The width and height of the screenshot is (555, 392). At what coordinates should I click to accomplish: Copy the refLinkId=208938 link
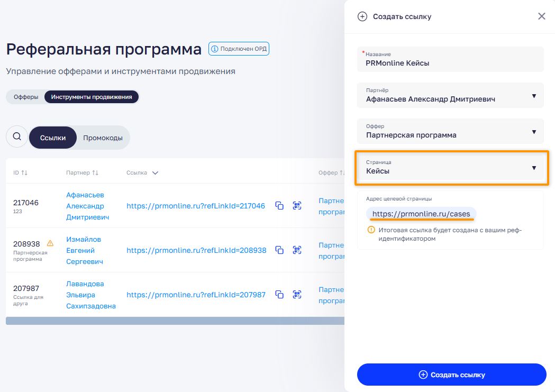pyautogui.click(x=279, y=250)
